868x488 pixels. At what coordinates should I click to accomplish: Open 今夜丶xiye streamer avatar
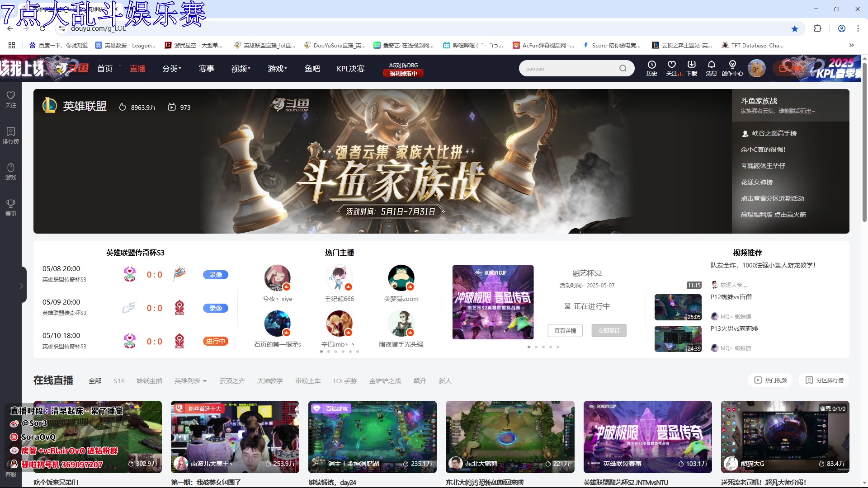coord(277,278)
